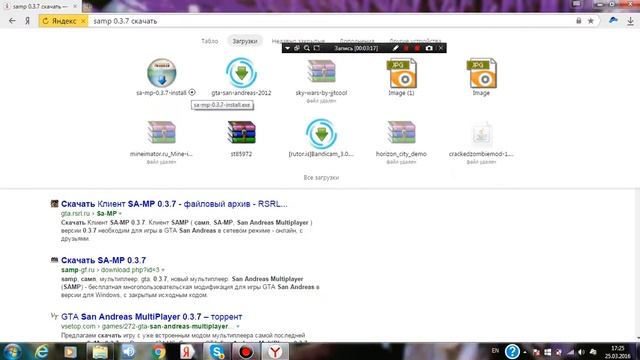Open the st85972 WinRAR archive
The image size is (640, 360).
(241, 133)
